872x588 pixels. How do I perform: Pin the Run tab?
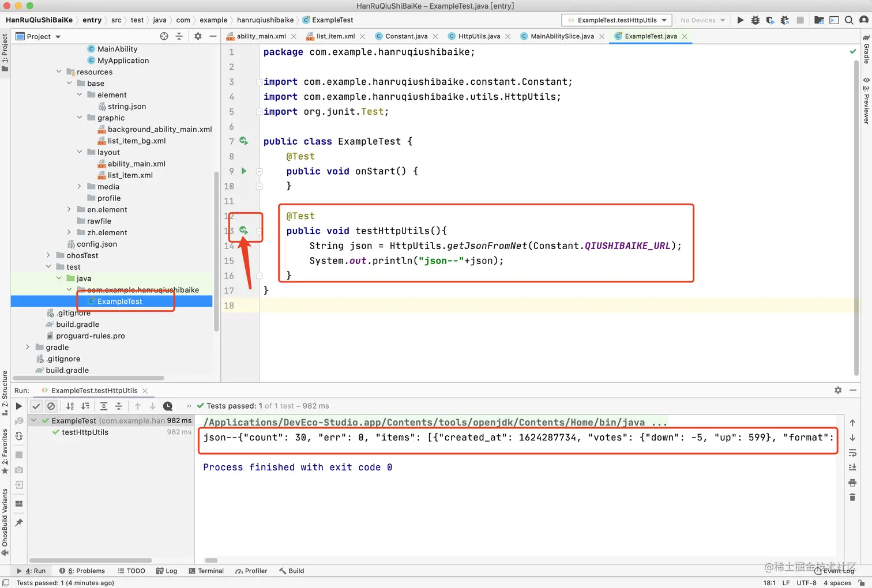[19, 523]
